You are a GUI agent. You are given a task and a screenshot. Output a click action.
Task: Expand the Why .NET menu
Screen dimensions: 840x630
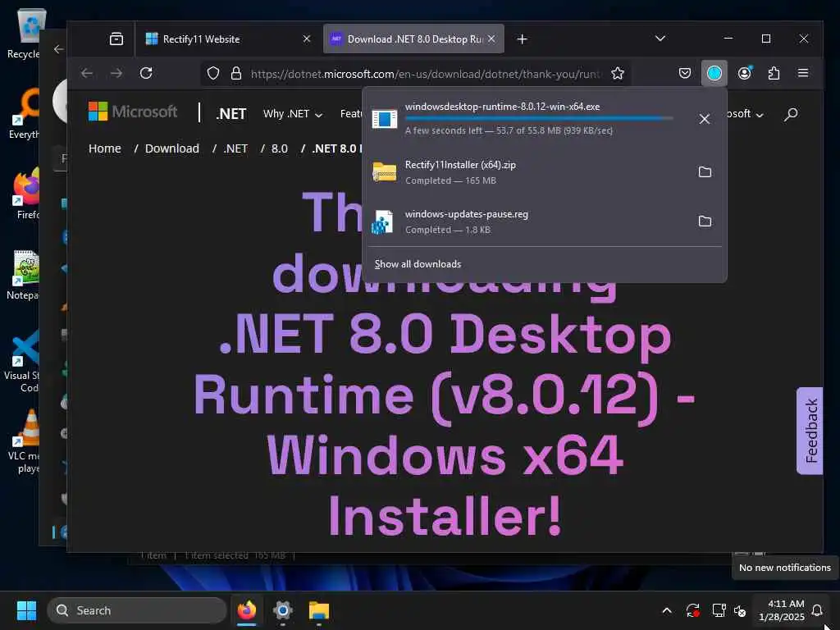click(x=293, y=114)
